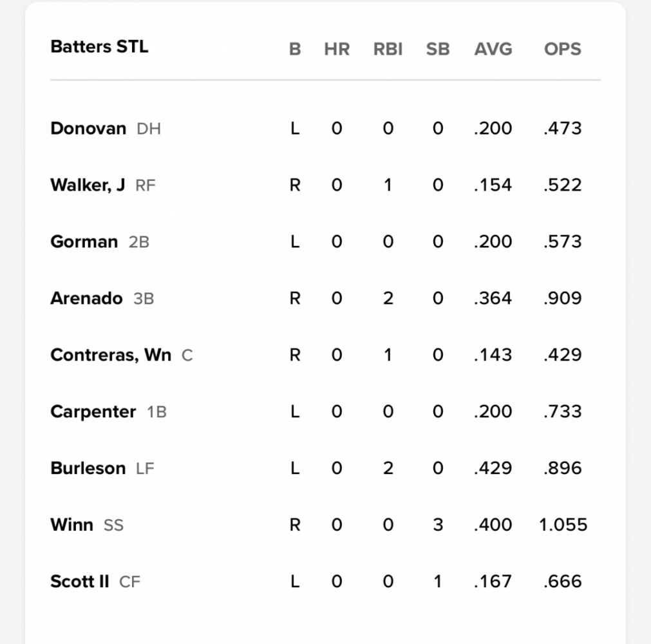Sort batters by OPS column
The width and height of the screenshot is (651, 644).
pyautogui.click(x=563, y=49)
